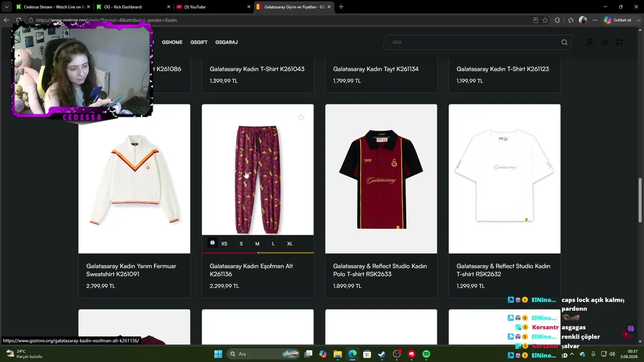Open Reflect Studio T-shirt RSK2632 title
This screenshot has height=362, width=644.
tap(503, 270)
